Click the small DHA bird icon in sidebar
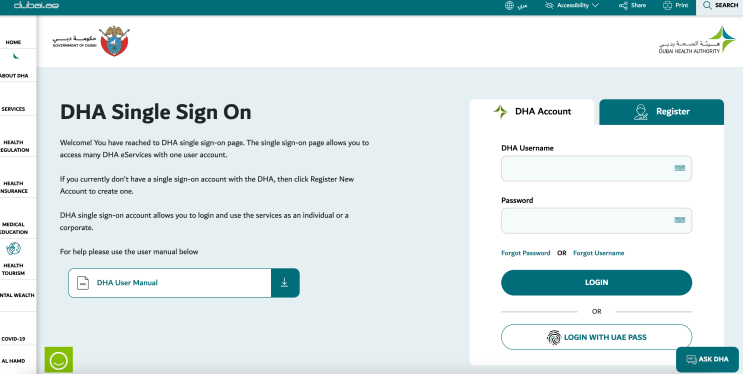Viewport: 743px width, 374px height. click(16, 56)
